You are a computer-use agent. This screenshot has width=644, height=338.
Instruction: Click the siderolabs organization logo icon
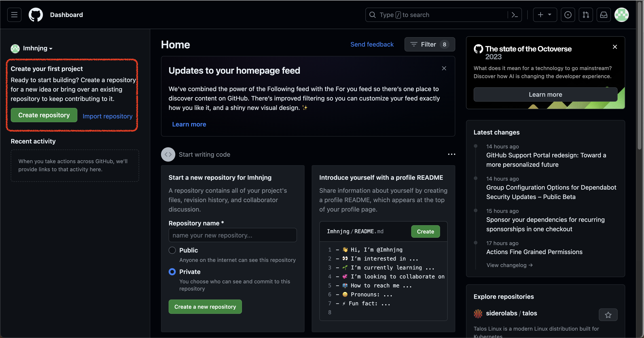pos(478,313)
